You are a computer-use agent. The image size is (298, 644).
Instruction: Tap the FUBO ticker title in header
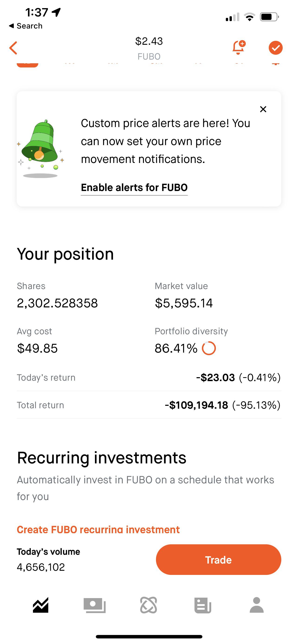click(x=149, y=56)
